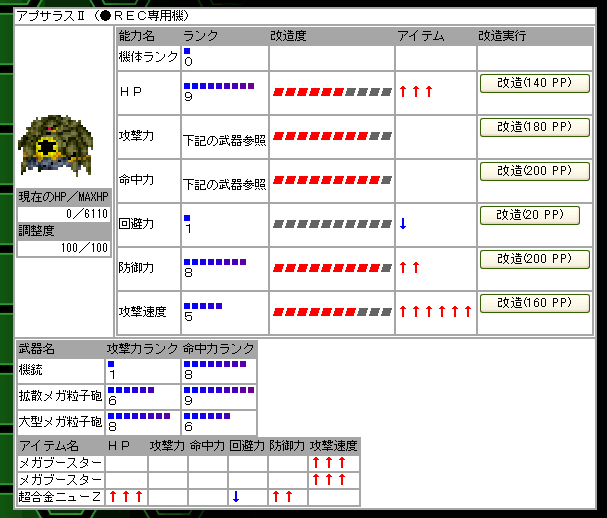The width and height of the screenshot is (607, 518).
Task: Click the five red arrows in the 攻撃速度 ability row
Action: (435, 311)
